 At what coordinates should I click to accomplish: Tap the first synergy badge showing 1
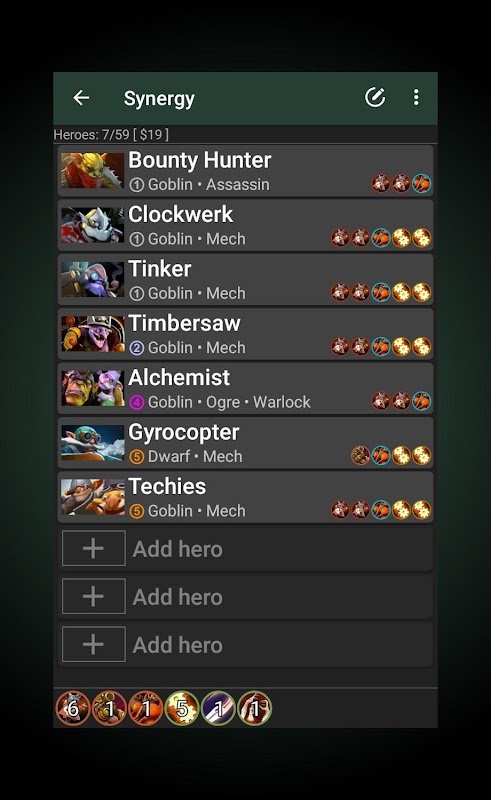[109, 708]
